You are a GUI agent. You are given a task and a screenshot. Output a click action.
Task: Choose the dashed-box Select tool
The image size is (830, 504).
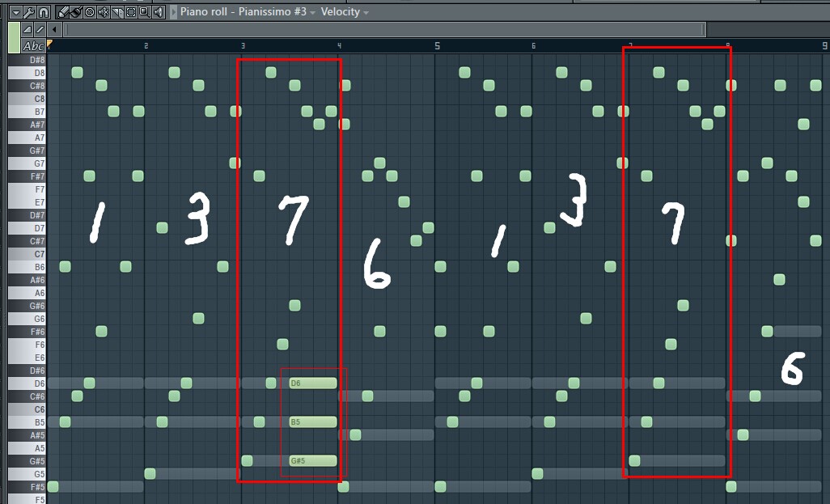tap(131, 12)
